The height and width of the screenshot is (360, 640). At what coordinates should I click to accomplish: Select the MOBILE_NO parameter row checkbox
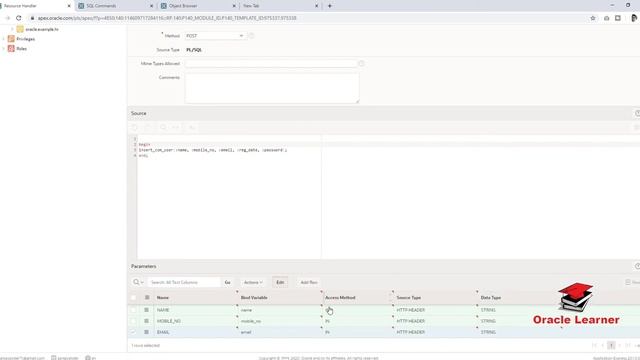(x=133, y=321)
